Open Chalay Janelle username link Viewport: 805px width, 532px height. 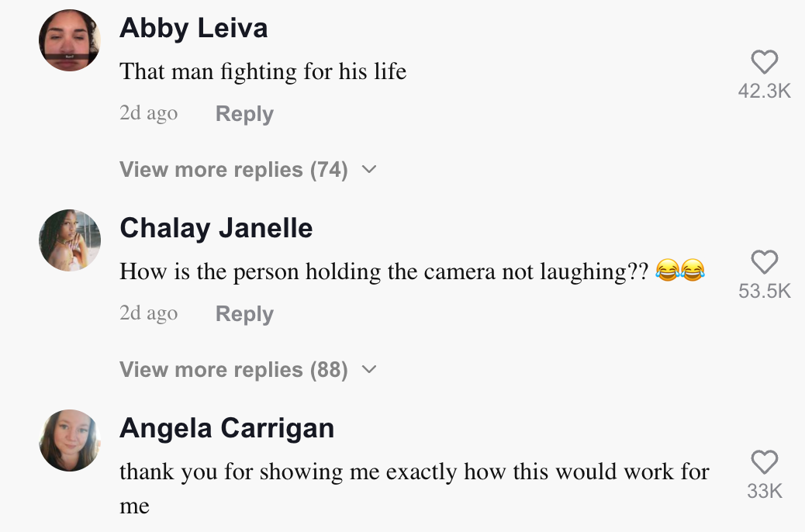[216, 229]
